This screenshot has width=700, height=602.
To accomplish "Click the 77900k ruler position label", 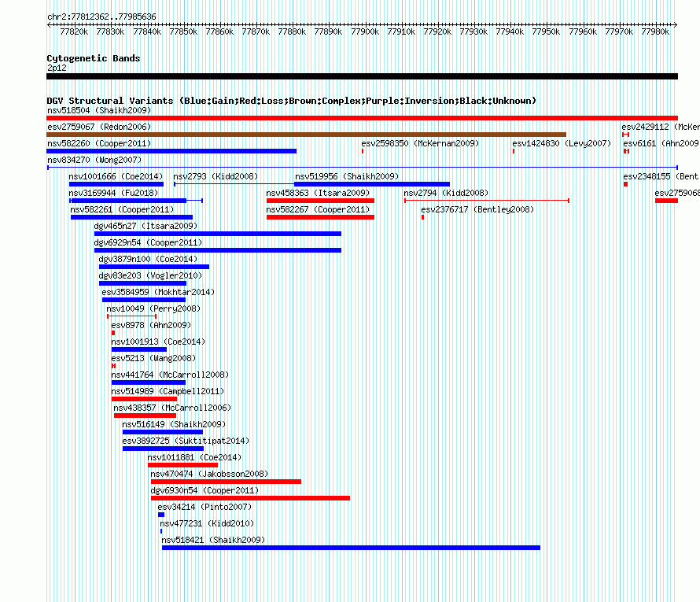I will 365,31.
